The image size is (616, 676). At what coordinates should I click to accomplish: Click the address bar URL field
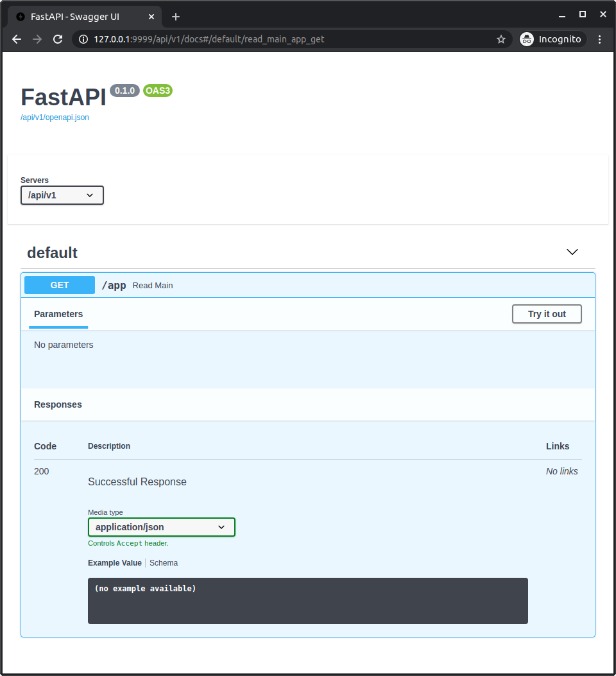point(289,39)
